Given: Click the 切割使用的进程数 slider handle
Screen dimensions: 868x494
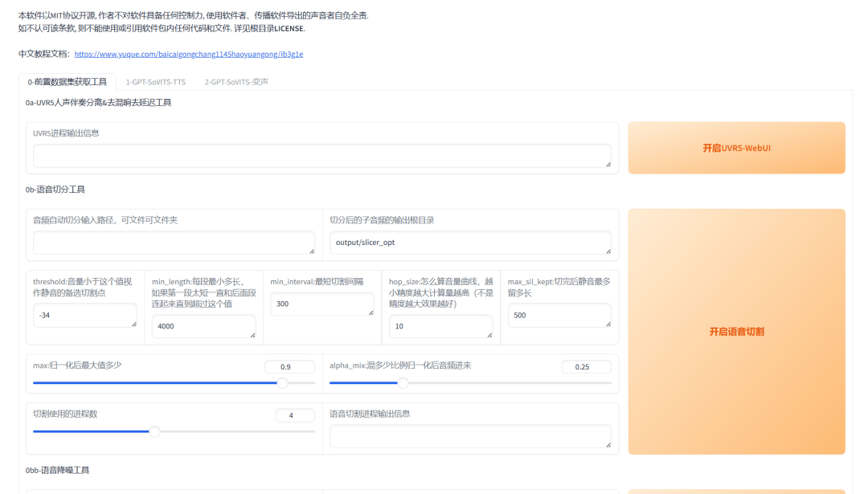Looking at the screenshot, I should (x=154, y=431).
